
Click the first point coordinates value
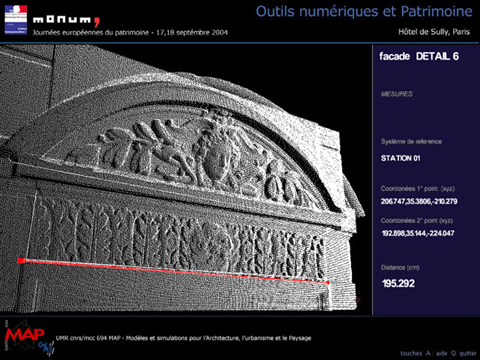click(419, 201)
